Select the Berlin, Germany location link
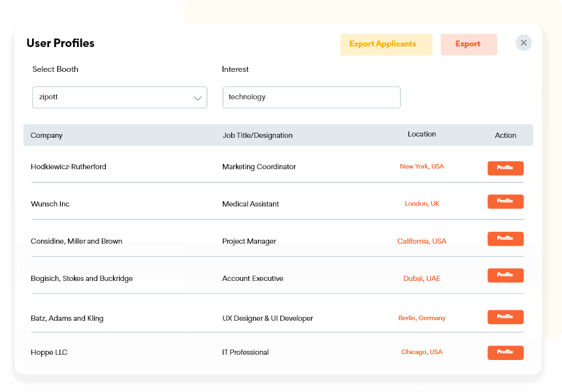 [421, 318]
